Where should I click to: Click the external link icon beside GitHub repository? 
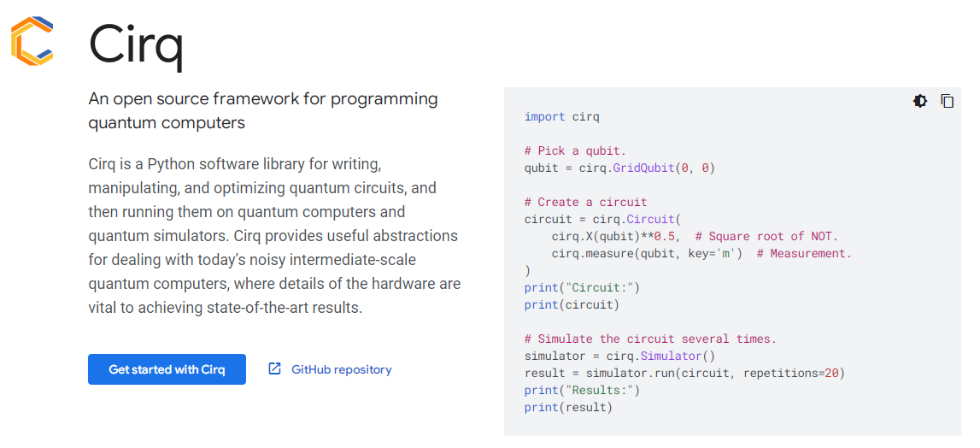(274, 368)
